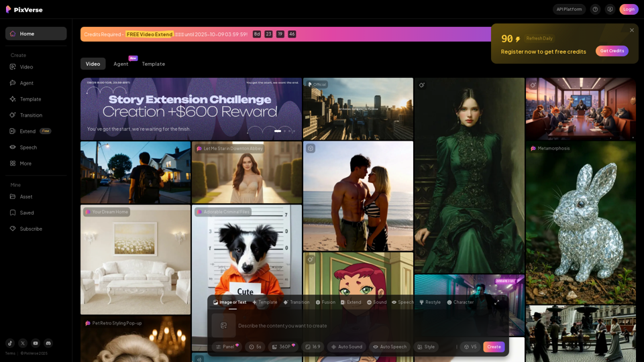Open the V5 model version selector
This screenshot has width=644, height=362.
point(470,347)
